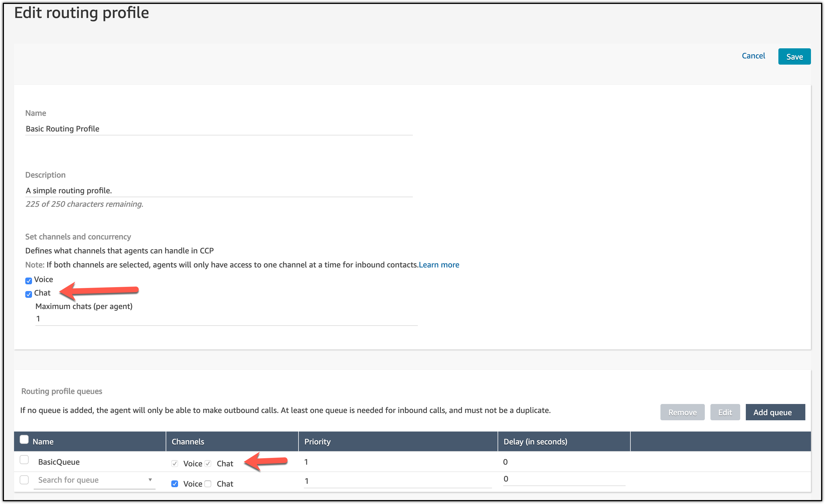825x504 pixels.
Task: Uncheck the Chat channel checkbox
Action: 28,294
